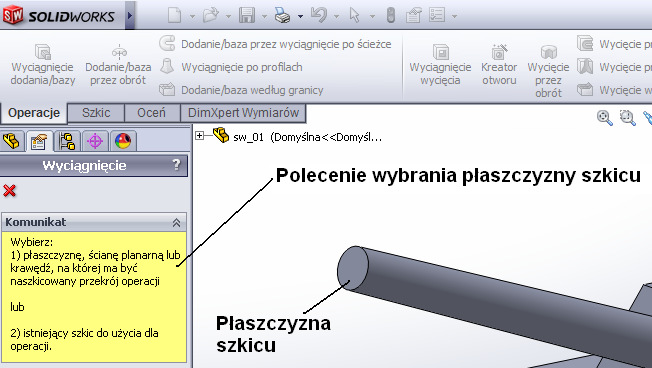Collapse the Komunikat section
Image resolution: width=652 pixels, height=368 pixels.
176,222
